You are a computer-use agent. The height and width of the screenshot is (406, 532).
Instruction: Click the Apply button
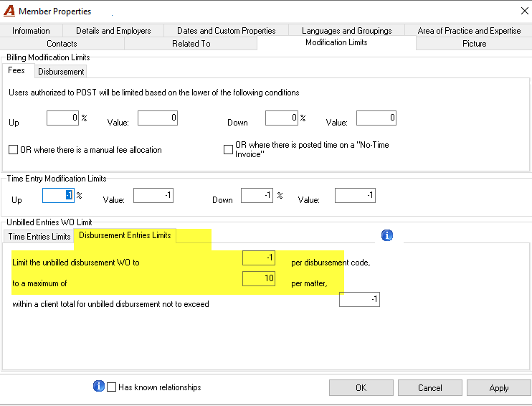(x=499, y=387)
